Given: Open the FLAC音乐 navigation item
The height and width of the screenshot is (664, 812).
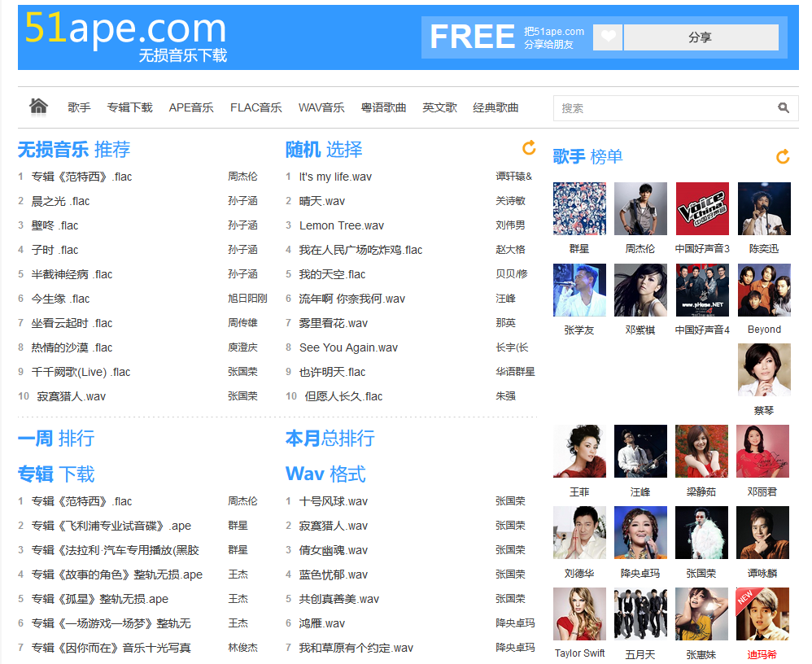Looking at the screenshot, I should 256,107.
